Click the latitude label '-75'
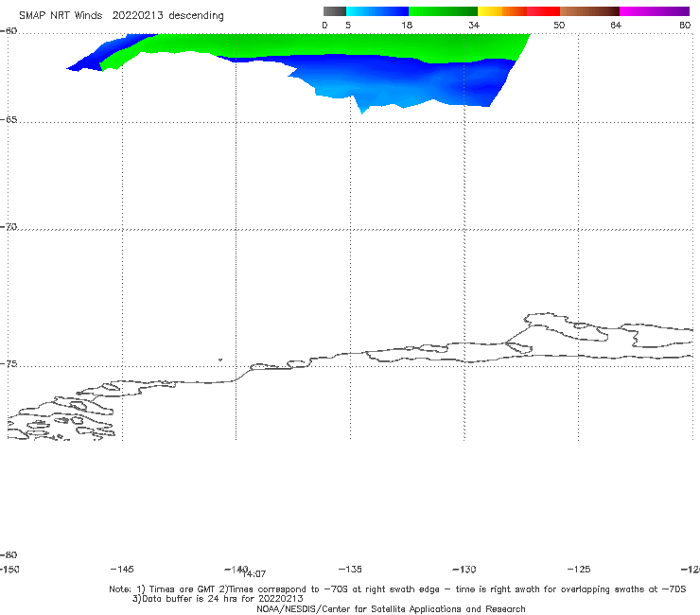This screenshot has height=615, width=700. coord(9,364)
